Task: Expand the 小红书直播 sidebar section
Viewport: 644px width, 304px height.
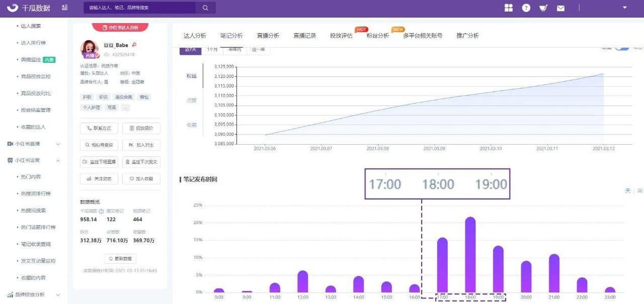Action: (58, 144)
